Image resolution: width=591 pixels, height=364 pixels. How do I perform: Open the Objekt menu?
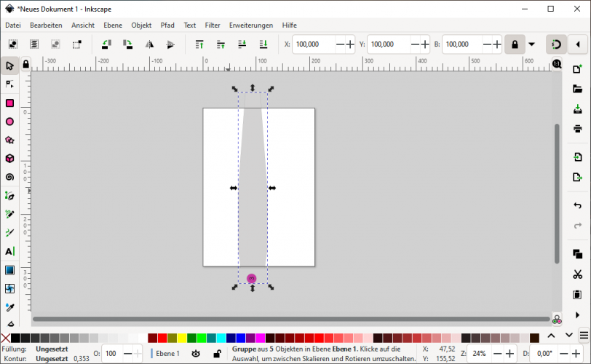coord(141,25)
